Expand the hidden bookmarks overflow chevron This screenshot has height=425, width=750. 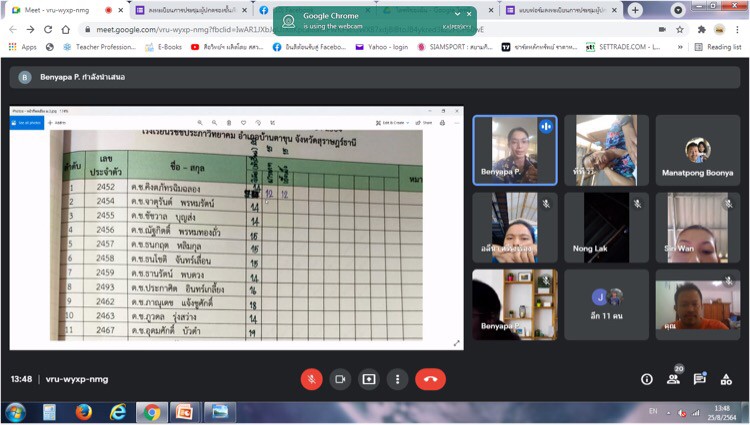[680, 47]
